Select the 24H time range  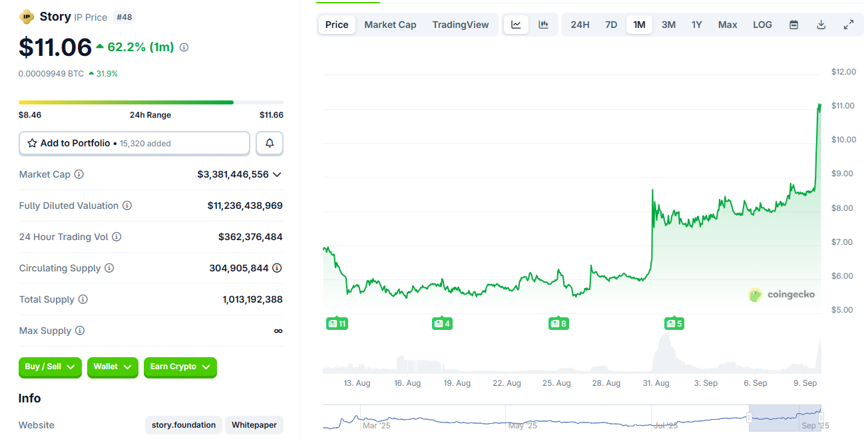point(580,24)
